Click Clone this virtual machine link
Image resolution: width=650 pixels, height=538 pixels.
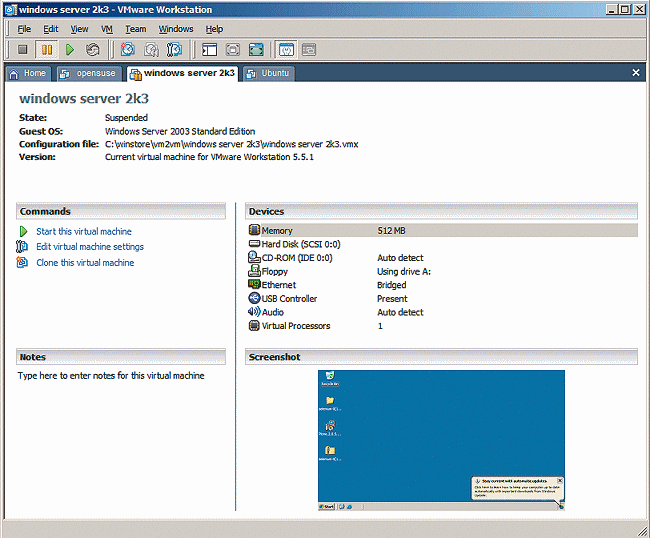[x=84, y=263]
